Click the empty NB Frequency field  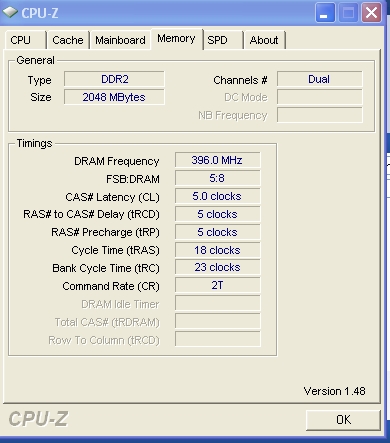[x=320, y=115]
